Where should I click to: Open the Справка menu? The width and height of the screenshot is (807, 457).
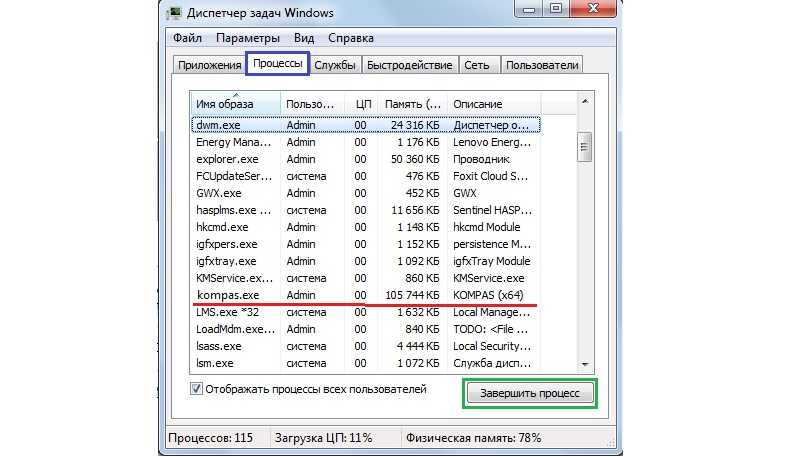point(350,38)
